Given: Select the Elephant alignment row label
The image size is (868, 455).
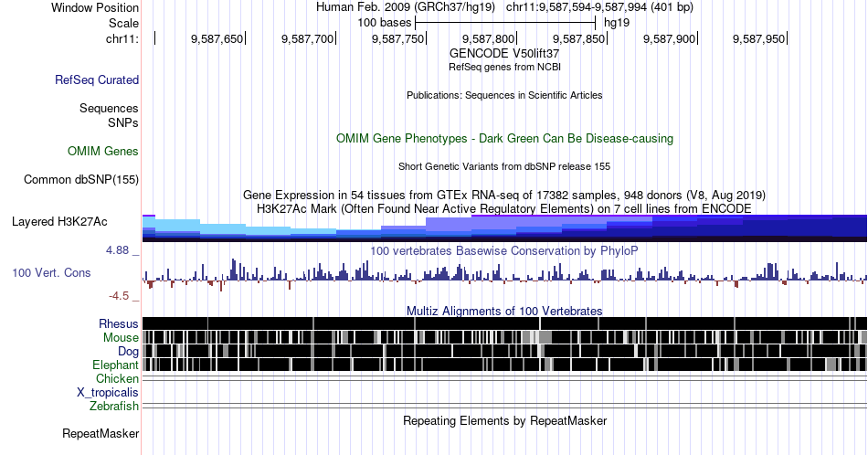Looking at the screenshot, I should coord(115,365).
